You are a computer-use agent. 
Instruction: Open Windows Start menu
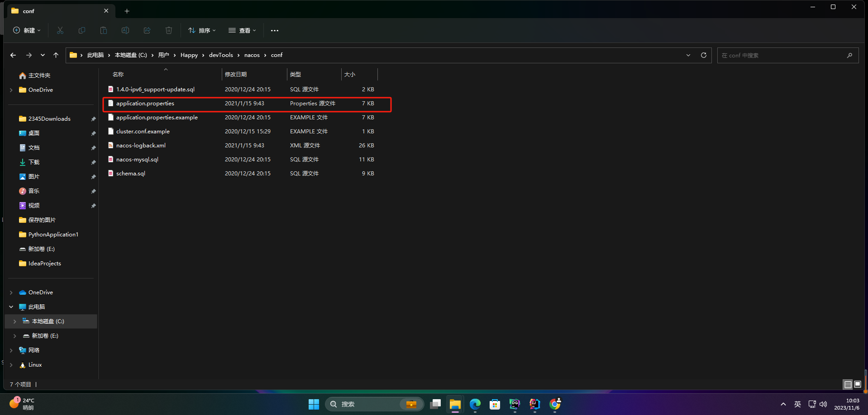[314, 404]
